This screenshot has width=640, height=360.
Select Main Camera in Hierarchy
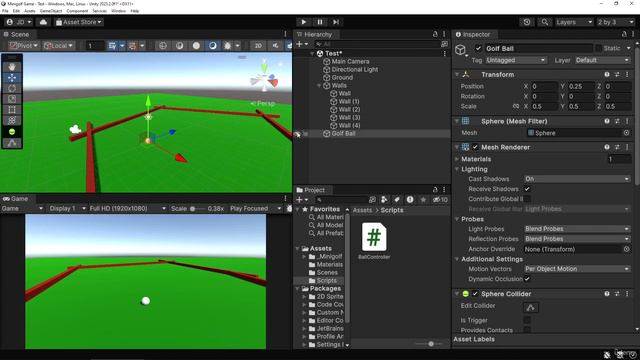pyautogui.click(x=350, y=62)
